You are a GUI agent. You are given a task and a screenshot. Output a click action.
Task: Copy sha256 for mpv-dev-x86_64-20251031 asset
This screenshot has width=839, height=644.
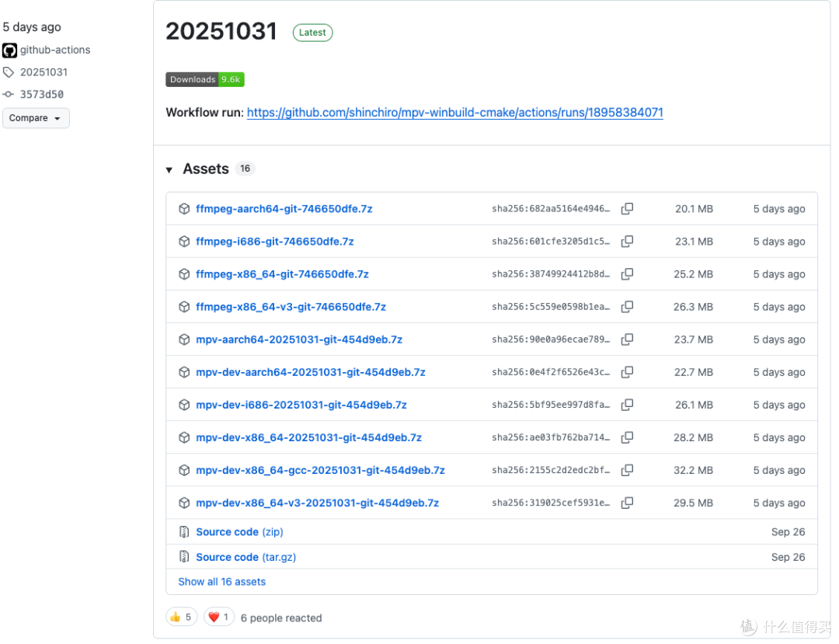click(627, 437)
